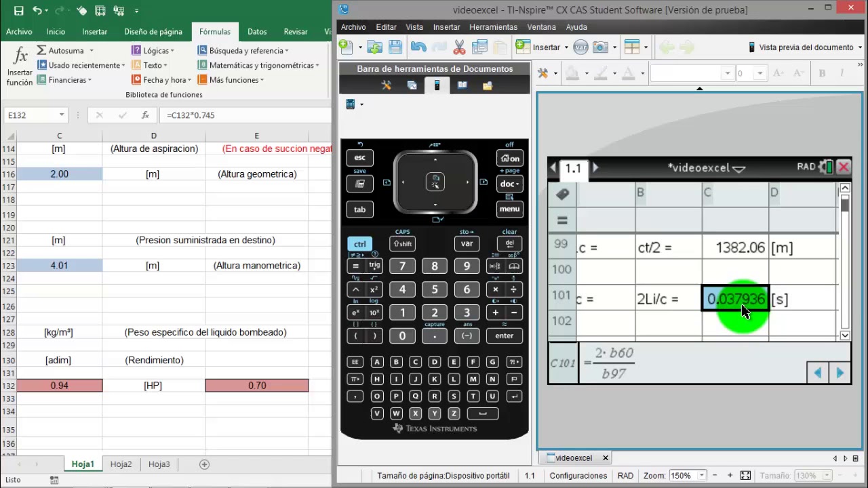Open the Page Sorter tab in Documents toolbar
This screenshot has width=868, height=488.
412,85
